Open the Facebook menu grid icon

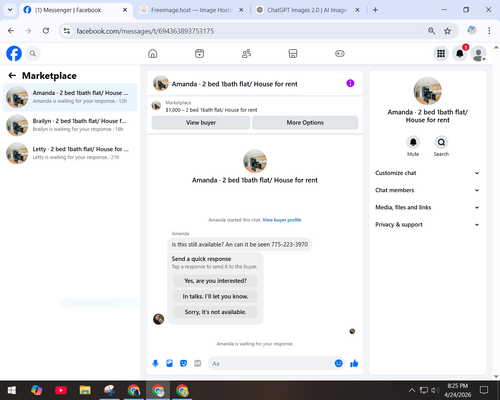(x=441, y=53)
